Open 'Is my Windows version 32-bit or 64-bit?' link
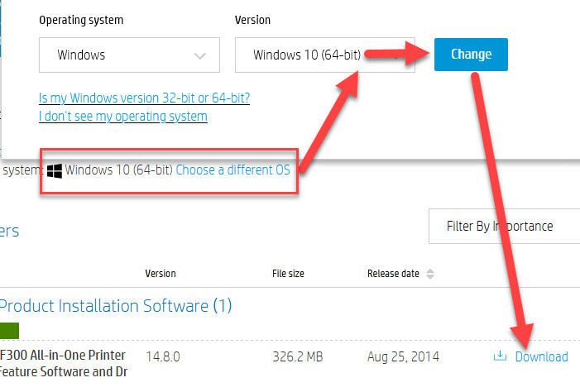Screen dimensions: 580x392 [x=144, y=98]
